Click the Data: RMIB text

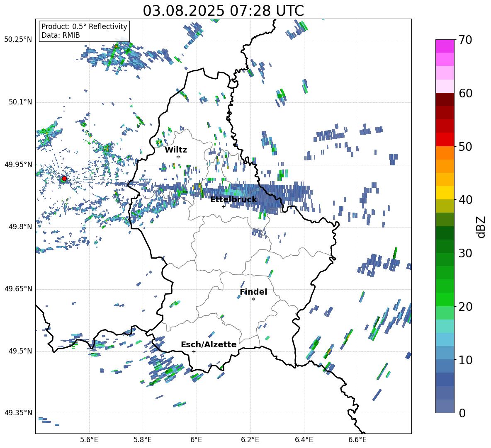pyautogui.click(x=61, y=35)
